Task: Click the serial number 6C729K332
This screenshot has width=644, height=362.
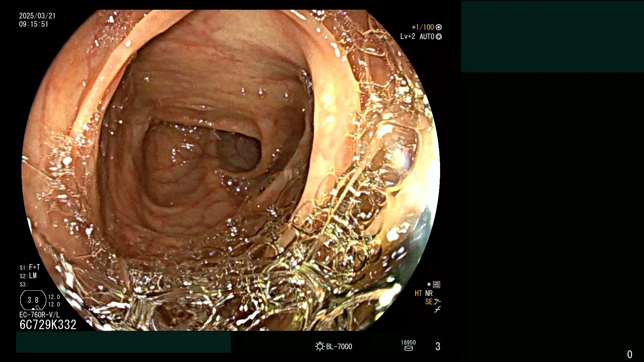Action: pos(48,324)
